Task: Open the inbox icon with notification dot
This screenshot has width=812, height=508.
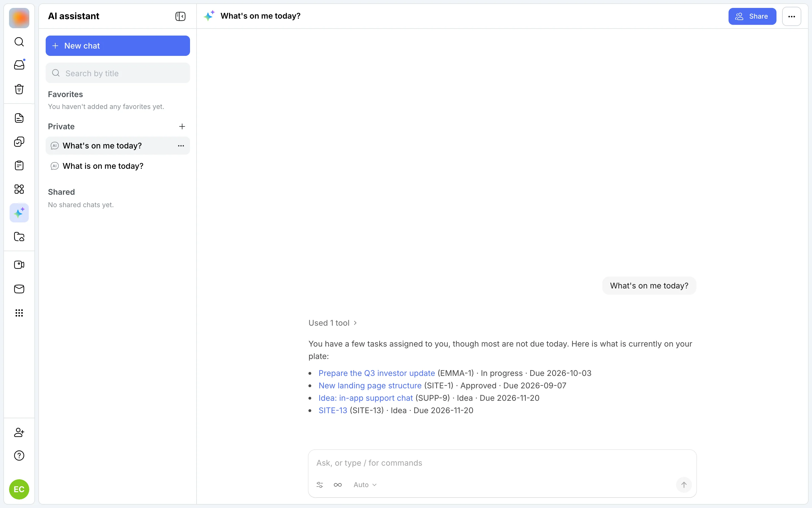Action: point(19,65)
